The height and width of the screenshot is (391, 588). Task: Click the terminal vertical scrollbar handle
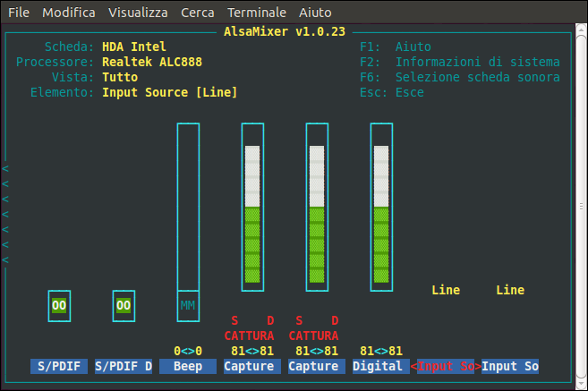tap(581, 206)
